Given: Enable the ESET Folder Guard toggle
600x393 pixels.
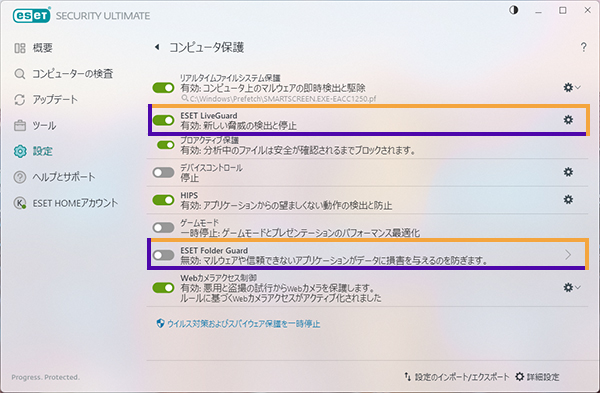Looking at the screenshot, I should [163, 255].
